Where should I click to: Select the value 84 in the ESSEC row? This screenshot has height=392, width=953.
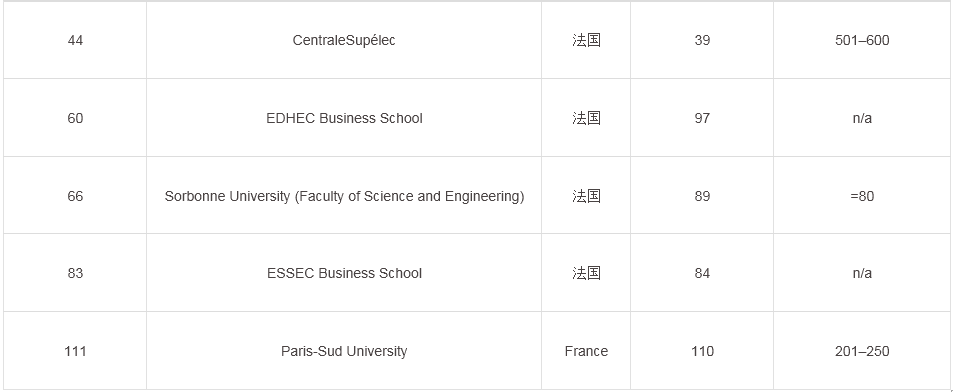(702, 273)
